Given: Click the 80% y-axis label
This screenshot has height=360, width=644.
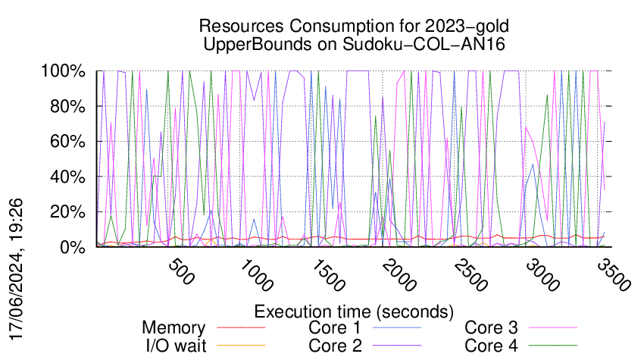Looking at the screenshot, I should click(x=67, y=106).
